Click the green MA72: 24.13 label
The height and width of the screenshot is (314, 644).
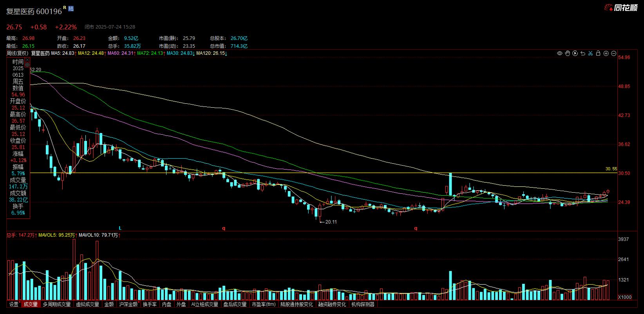point(150,53)
